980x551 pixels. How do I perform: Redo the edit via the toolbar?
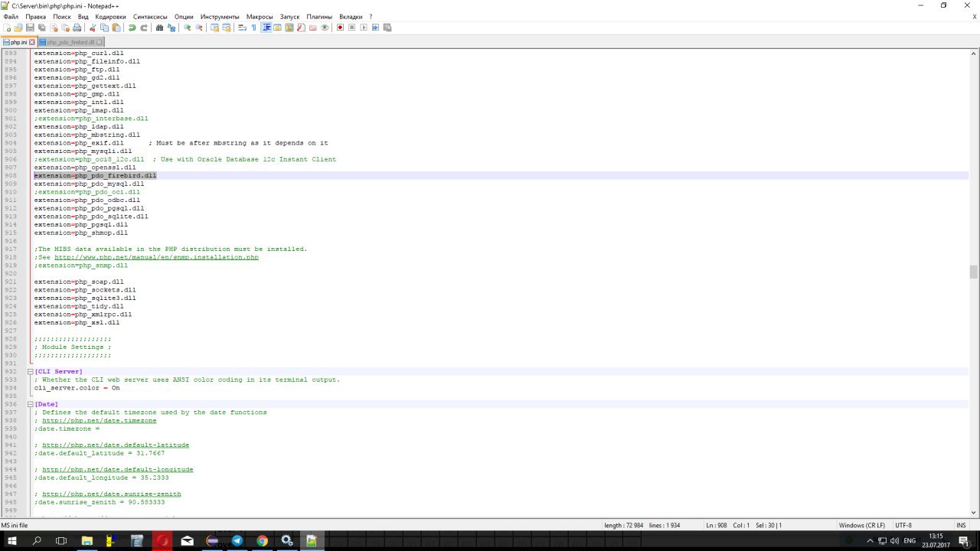pyautogui.click(x=143, y=28)
